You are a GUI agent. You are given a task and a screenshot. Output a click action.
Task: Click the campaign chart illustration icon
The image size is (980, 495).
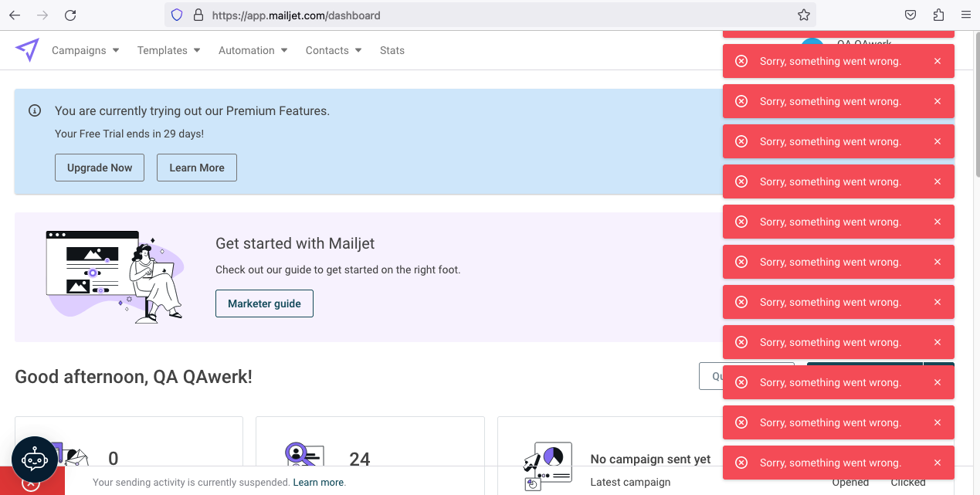click(x=548, y=466)
